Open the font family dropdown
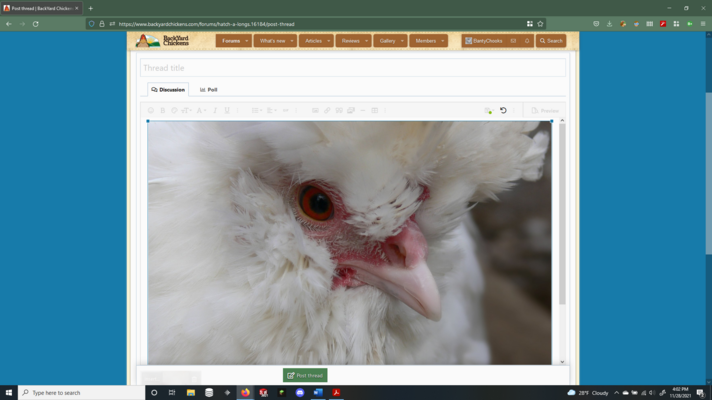Screen dimensions: 712x400 pos(201,110)
